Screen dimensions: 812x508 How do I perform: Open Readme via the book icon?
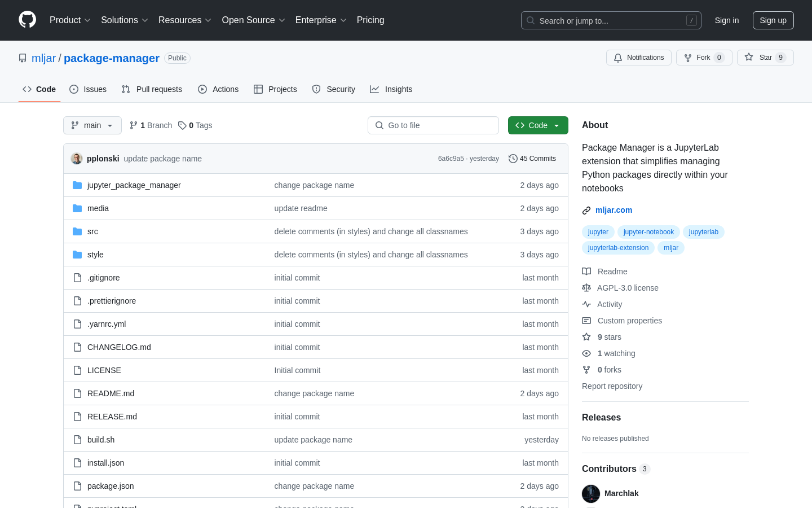coord(586,271)
